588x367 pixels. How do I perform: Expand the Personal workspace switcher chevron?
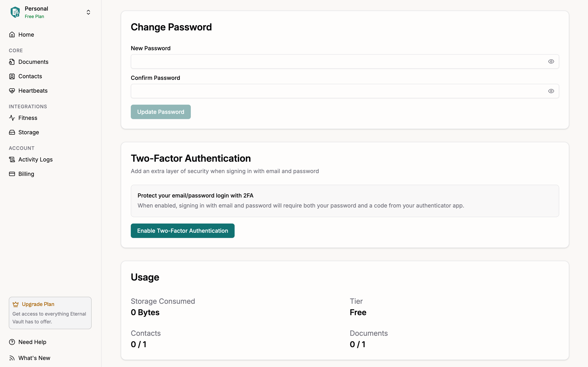point(88,12)
